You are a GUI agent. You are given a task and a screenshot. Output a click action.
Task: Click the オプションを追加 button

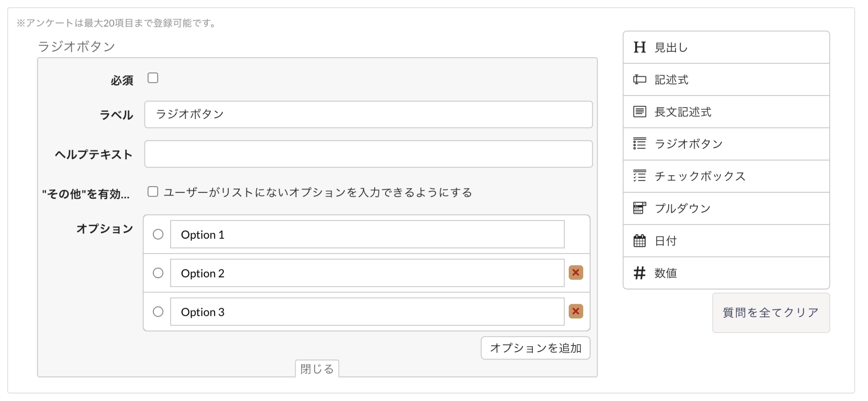[535, 348]
